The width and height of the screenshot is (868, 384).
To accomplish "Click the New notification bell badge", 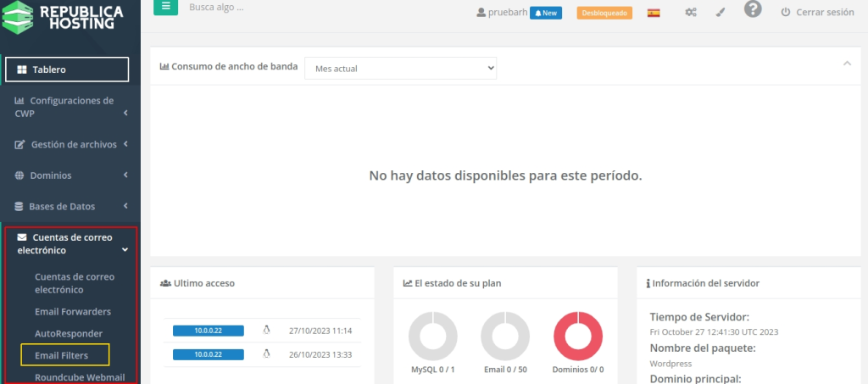I will (x=546, y=13).
